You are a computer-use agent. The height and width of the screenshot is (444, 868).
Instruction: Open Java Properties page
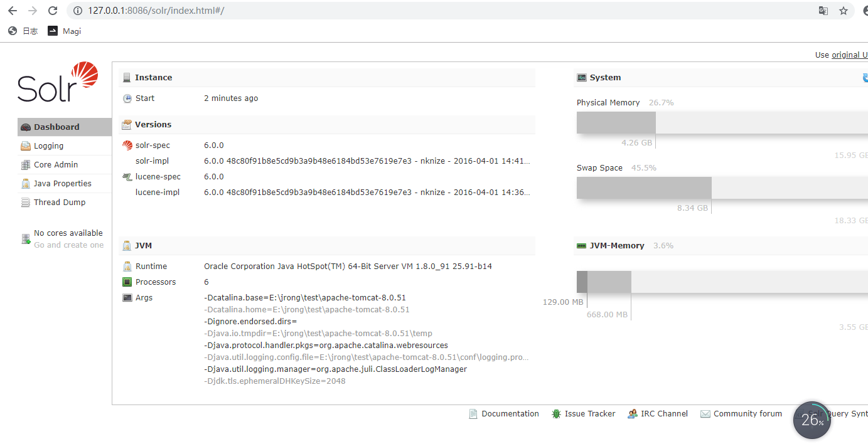click(x=64, y=183)
